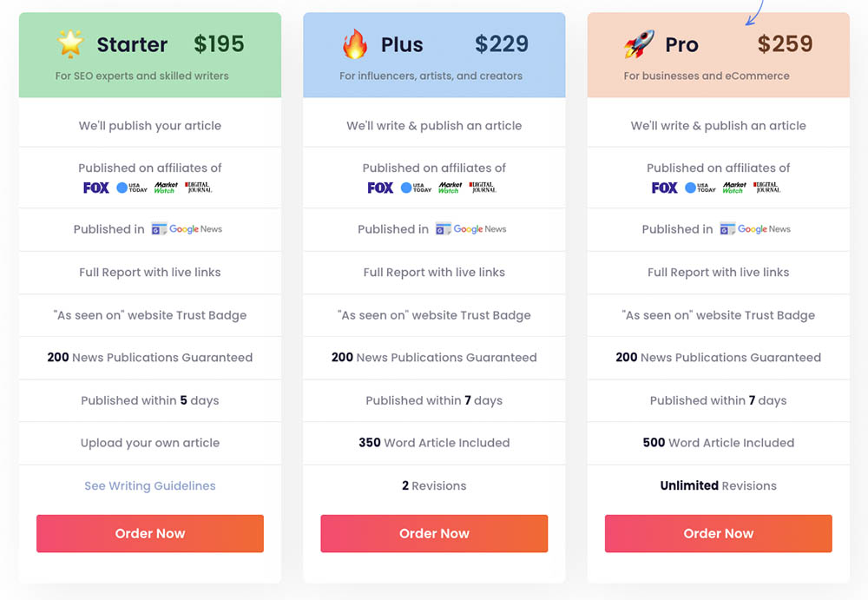Select the FOX logo in the Starter column

(x=95, y=188)
